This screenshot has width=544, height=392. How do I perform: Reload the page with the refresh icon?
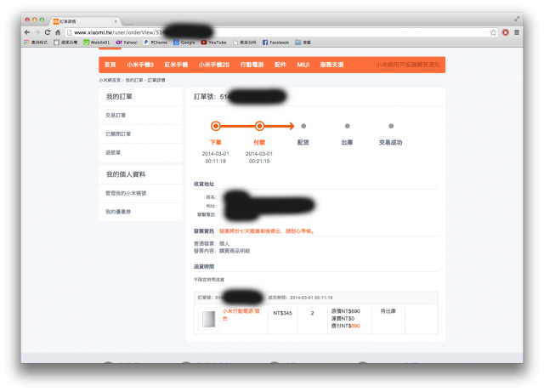pyautogui.click(x=48, y=32)
